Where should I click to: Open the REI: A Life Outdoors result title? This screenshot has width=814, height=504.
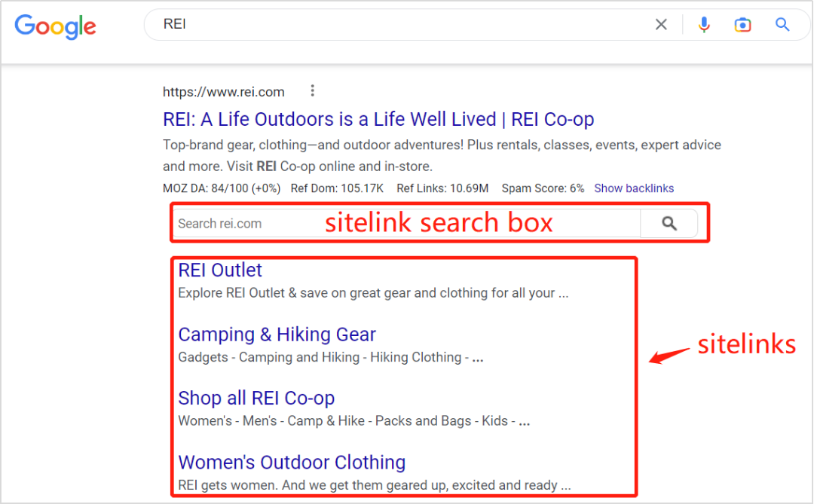pos(378,119)
